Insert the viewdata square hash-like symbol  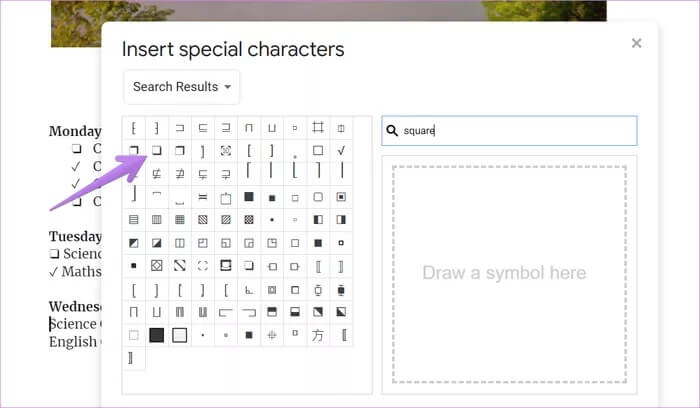318,128
